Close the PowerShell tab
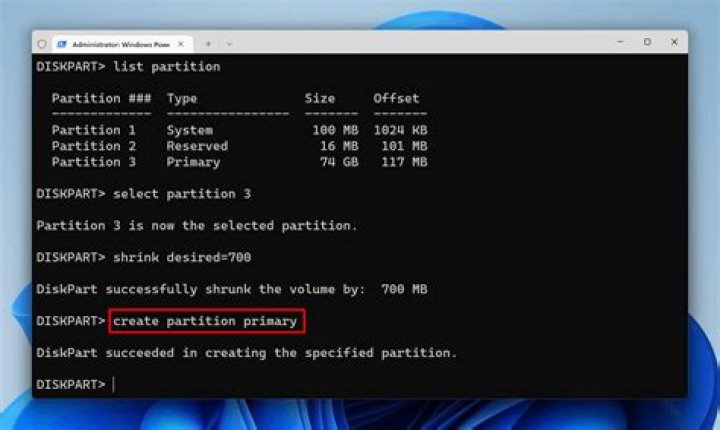Image resolution: width=720 pixels, height=430 pixels. [x=181, y=44]
